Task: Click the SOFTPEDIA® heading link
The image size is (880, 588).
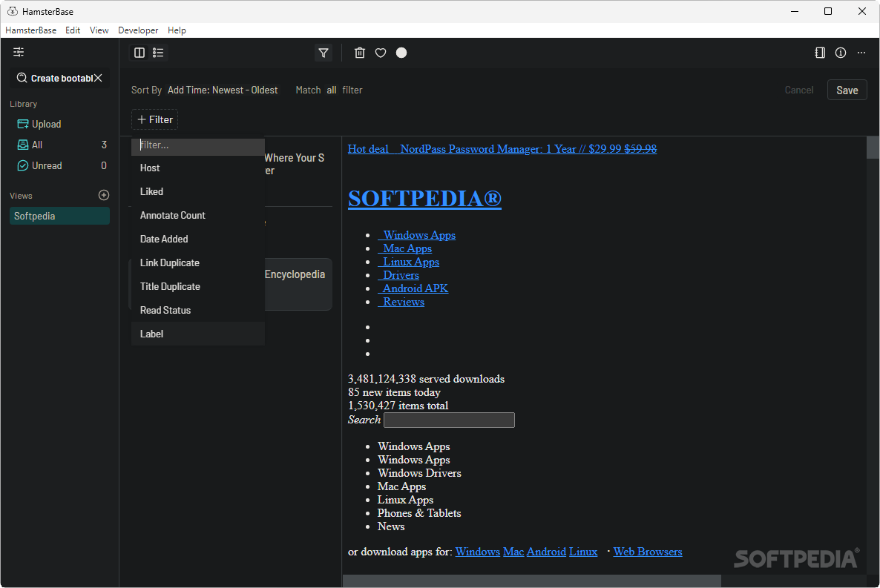Action: [x=425, y=199]
